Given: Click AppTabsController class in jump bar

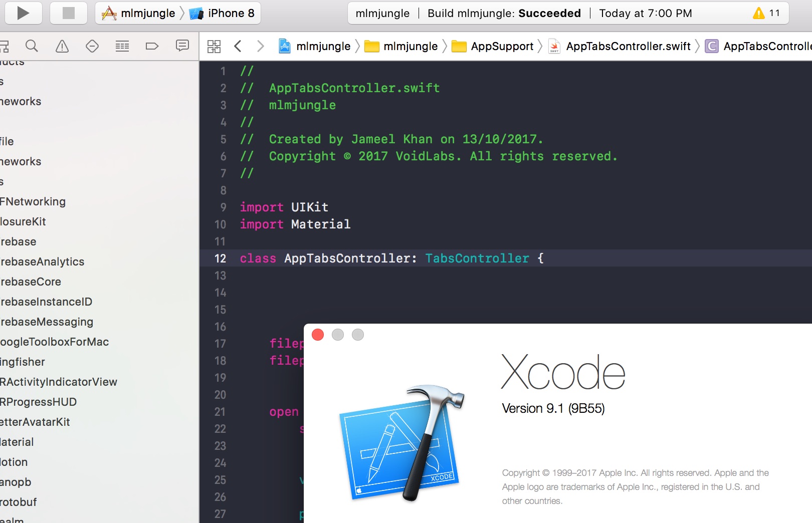Looking at the screenshot, I should (x=758, y=46).
